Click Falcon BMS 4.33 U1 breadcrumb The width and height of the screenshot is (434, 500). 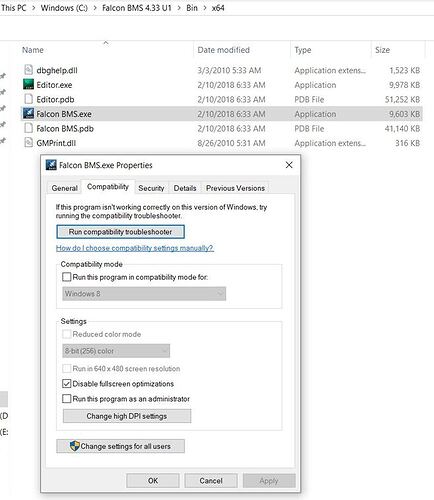[137, 8]
